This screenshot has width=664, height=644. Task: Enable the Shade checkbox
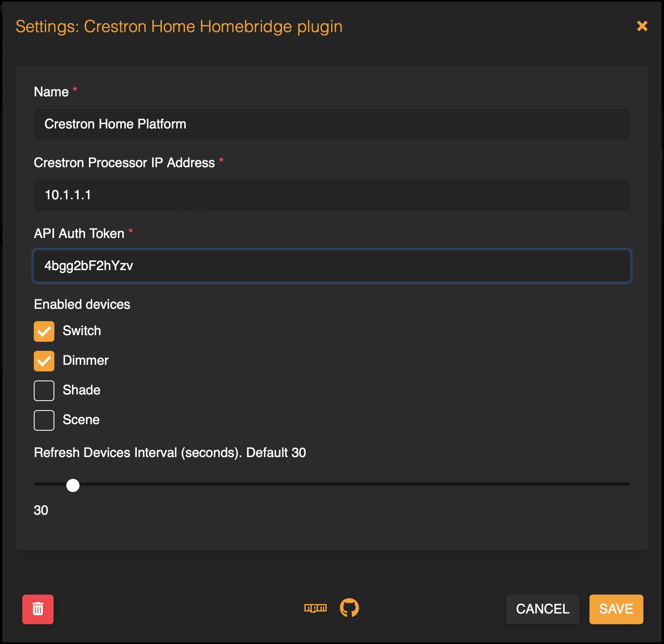[x=44, y=391]
